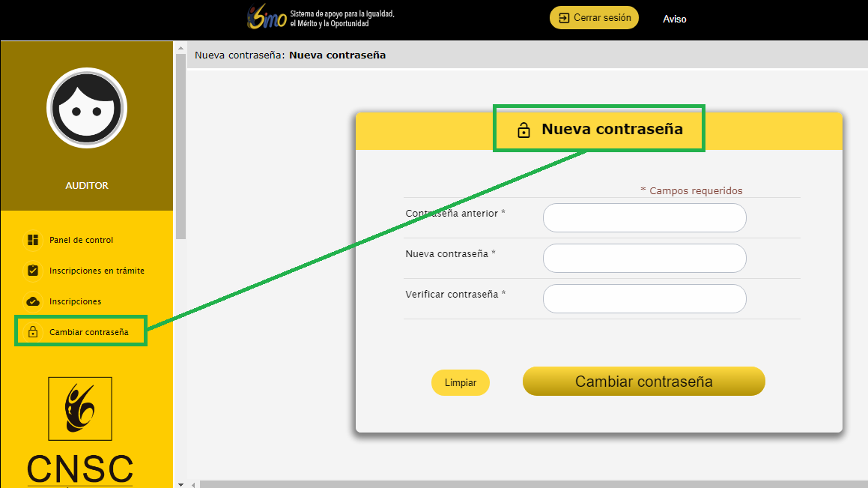Click the cloud icon beside Inscripciones
This screenshot has width=868, height=488.
click(x=33, y=301)
